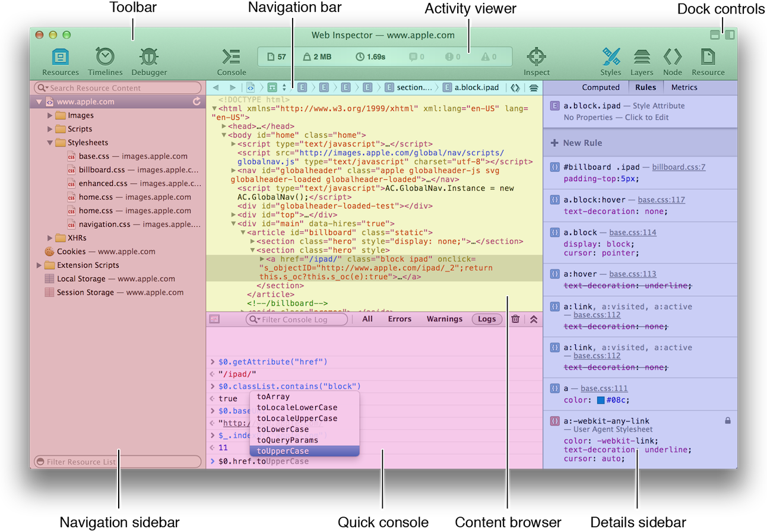Image resolution: width=767 pixels, height=532 pixels.
Task: Open the billboard.css:7 source link
Action: 679,167
